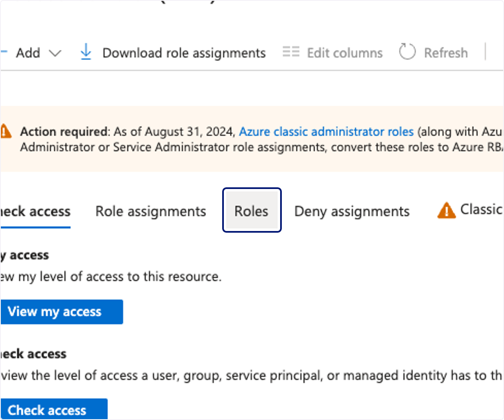Click the service principal description text
The image size is (504, 420).
click(252, 375)
